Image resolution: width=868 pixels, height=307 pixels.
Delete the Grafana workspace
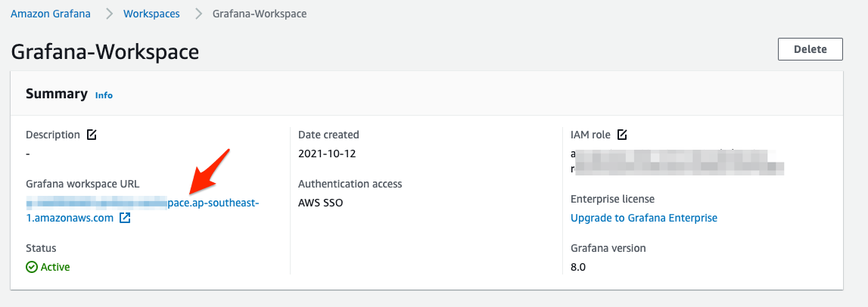pos(810,49)
